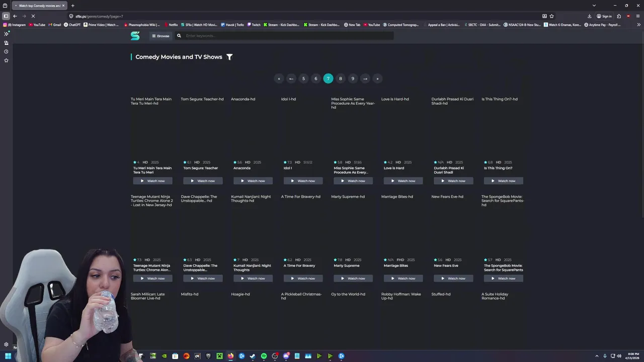
Task: Click Sign in in browser toolbar
Action: (x=604, y=16)
